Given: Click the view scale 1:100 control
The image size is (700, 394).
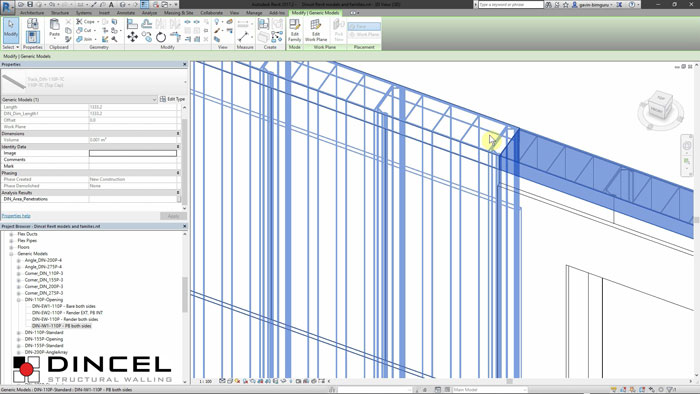Looking at the screenshot, I should coord(205,382).
